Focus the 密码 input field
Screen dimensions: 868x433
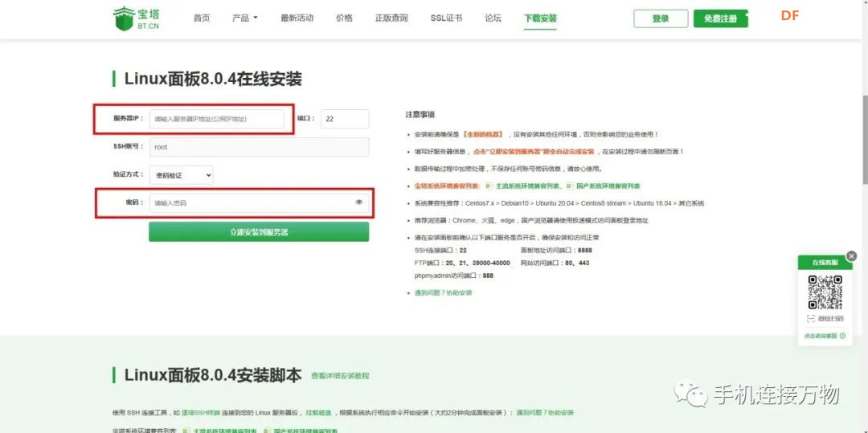pyautogui.click(x=259, y=203)
